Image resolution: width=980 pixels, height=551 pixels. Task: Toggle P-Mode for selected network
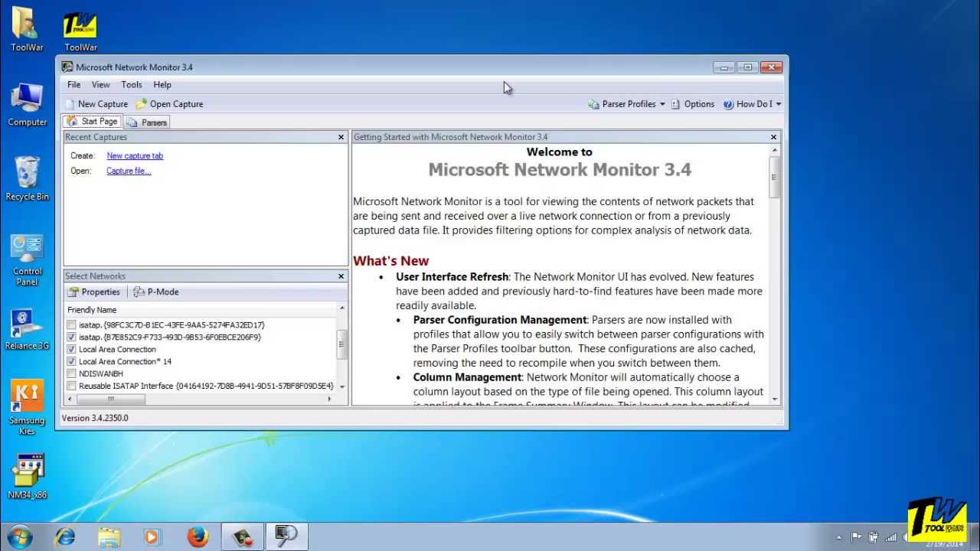point(156,292)
